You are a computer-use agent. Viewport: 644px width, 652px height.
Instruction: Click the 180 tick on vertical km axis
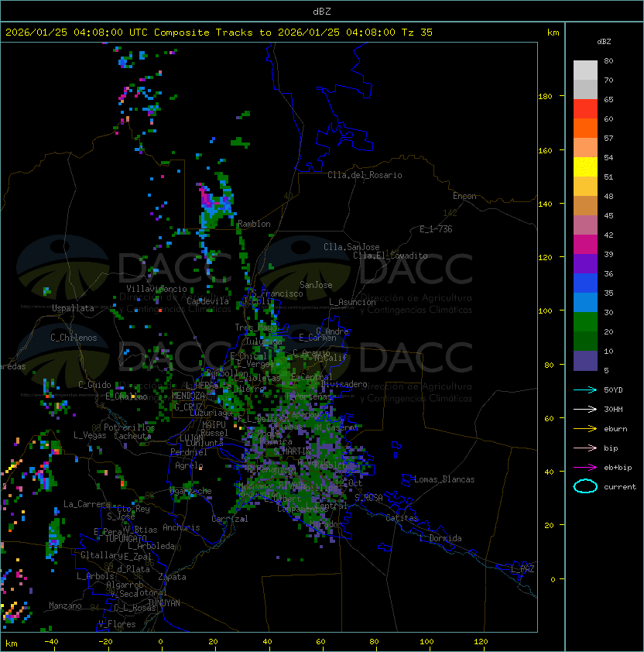[545, 97]
